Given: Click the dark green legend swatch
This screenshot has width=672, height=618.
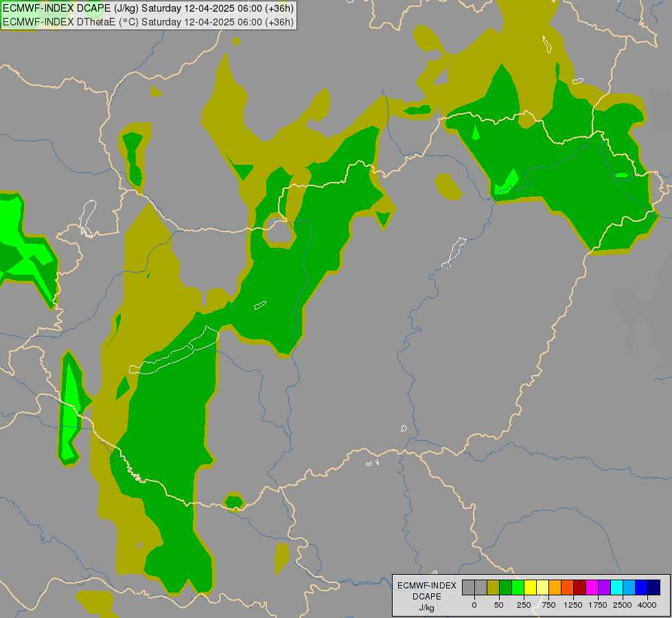Looking at the screenshot, I should [x=506, y=587].
